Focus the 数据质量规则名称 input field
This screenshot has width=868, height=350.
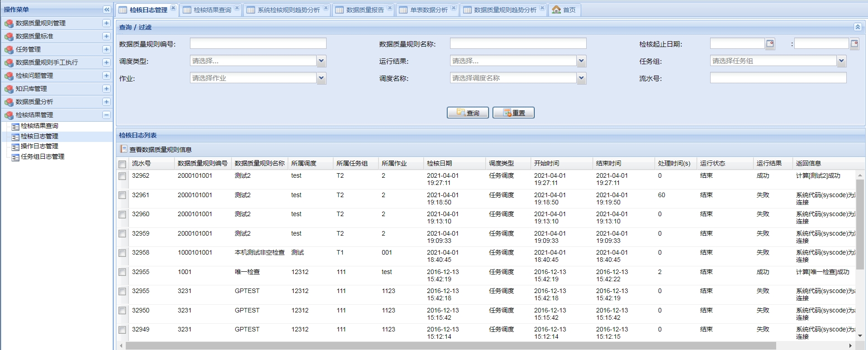518,43
